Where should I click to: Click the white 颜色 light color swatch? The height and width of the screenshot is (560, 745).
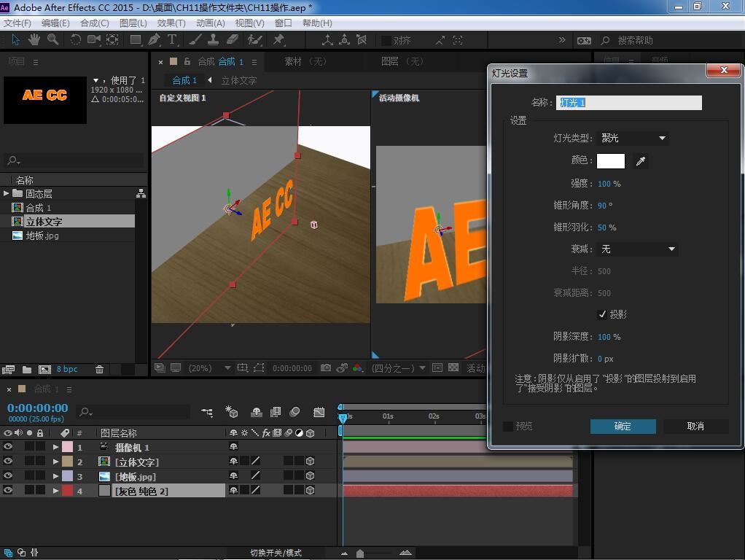tap(611, 161)
